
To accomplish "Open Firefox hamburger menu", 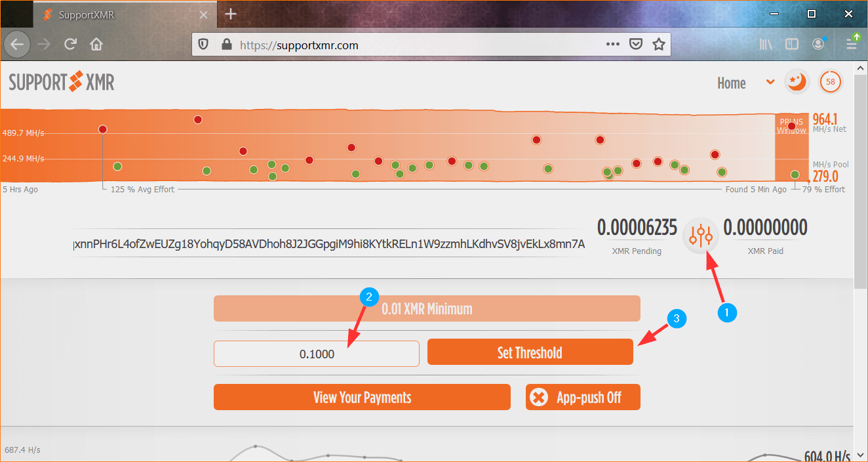I will point(852,45).
